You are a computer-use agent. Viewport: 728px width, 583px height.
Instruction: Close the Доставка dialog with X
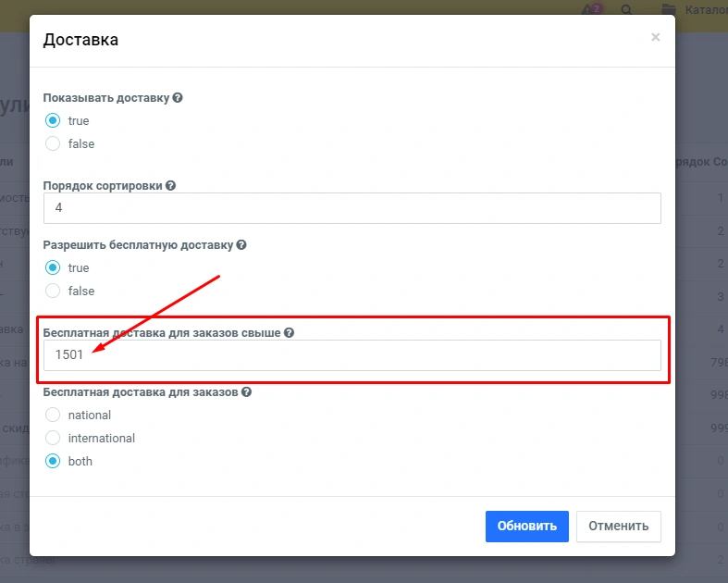tap(655, 37)
